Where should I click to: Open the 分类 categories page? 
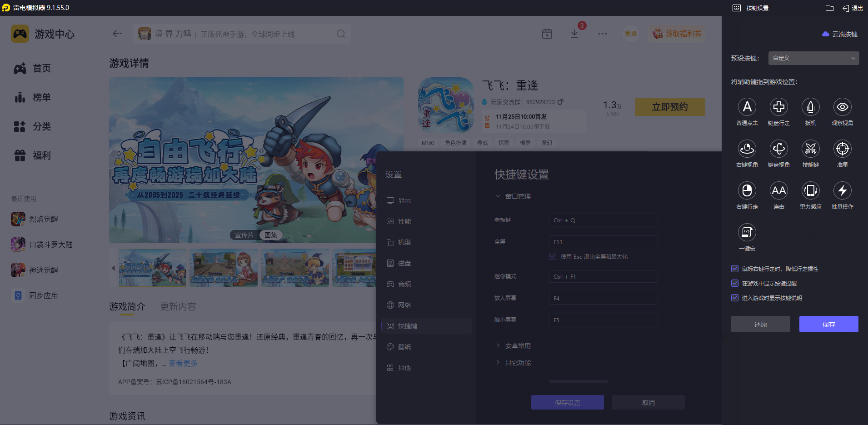pyautogui.click(x=33, y=126)
